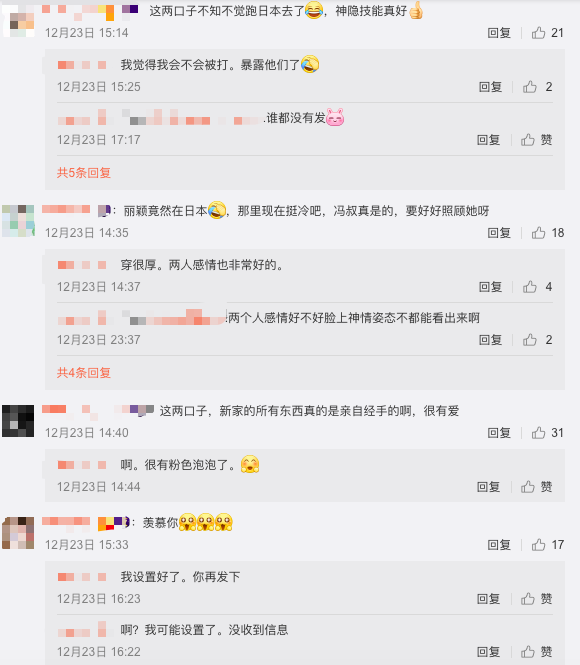Expand 共4条回复 replies
Viewport: 580px width, 665px height.
(84, 373)
